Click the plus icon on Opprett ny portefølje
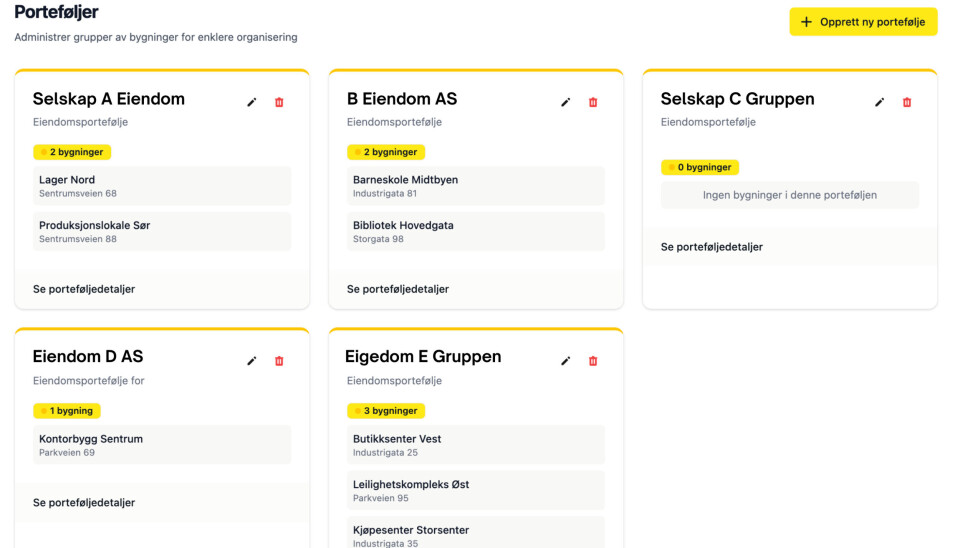 point(806,22)
